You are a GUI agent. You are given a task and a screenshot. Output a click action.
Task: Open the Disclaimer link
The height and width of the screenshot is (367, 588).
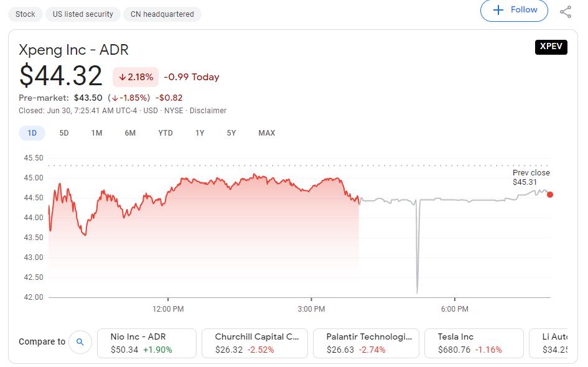click(x=208, y=110)
